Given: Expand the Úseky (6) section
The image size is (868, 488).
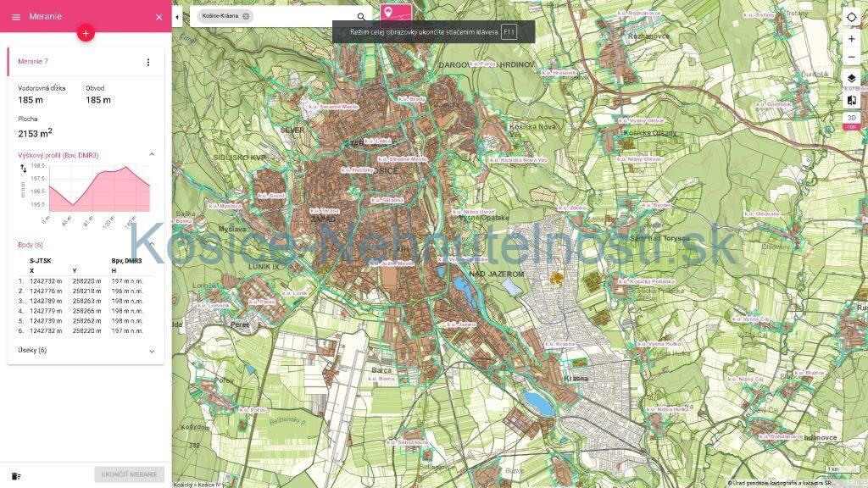Looking at the screenshot, I should (152, 351).
